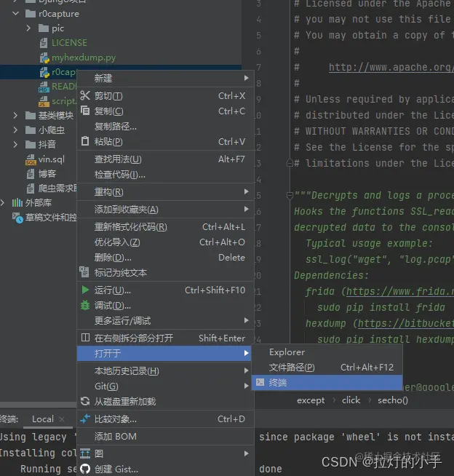
Task: Click the Cut scissors icon in context menu
Action: pyautogui.click(x=85, y=95)
